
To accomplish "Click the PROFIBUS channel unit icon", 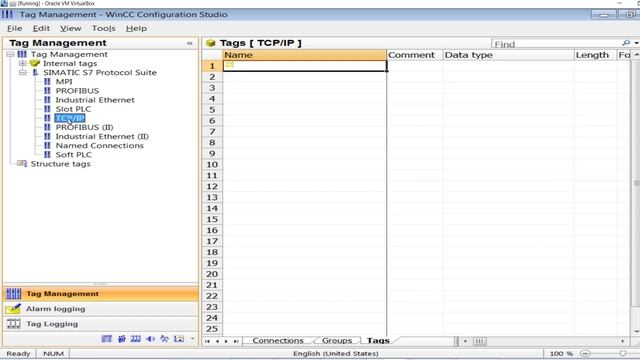I will 47,91.
